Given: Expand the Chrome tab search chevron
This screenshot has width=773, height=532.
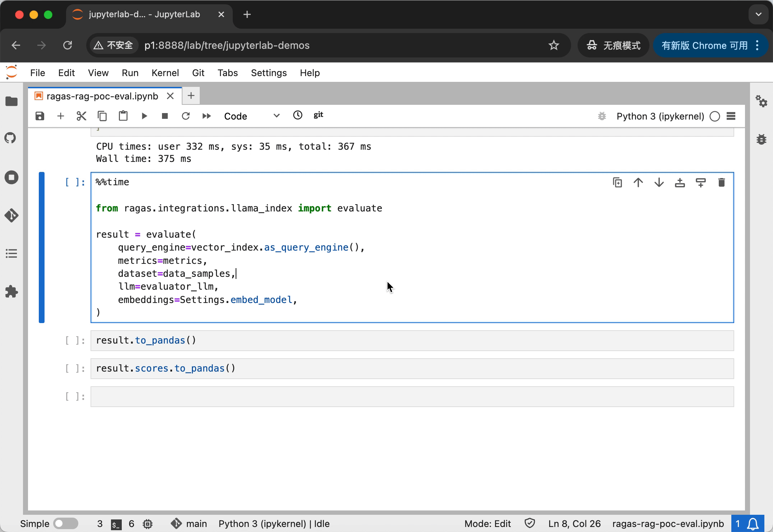Looking at the screenshot, I should coord(758,15).
